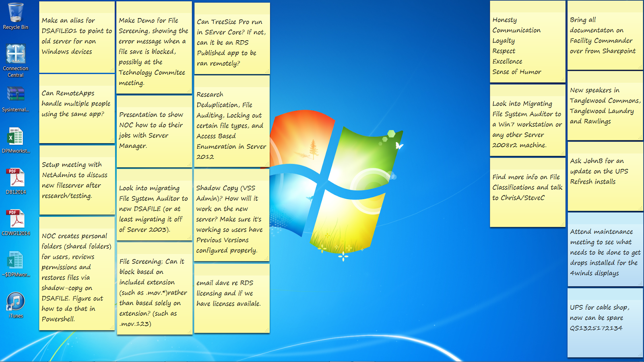Select the DB12014 PDF icon
Screen dimensions: 644x362
(x=16, y=181)
